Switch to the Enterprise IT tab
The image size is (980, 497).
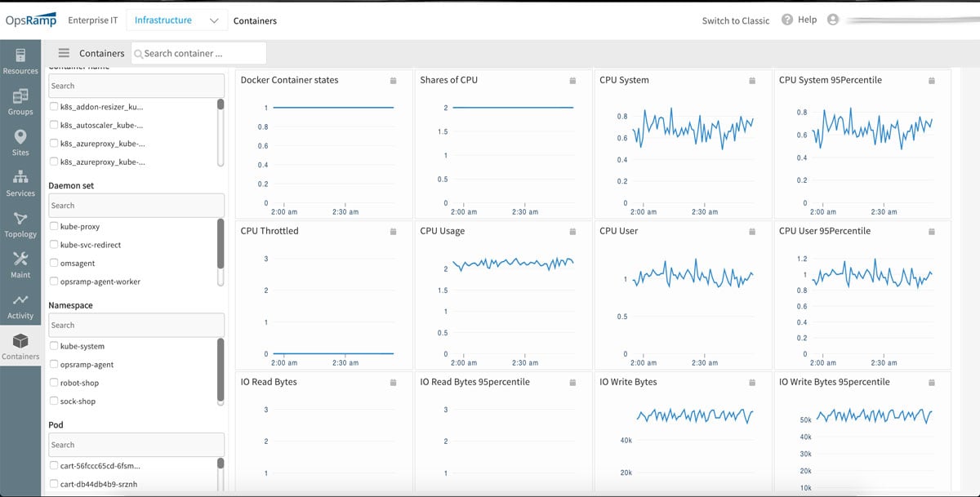pos(92,20)
